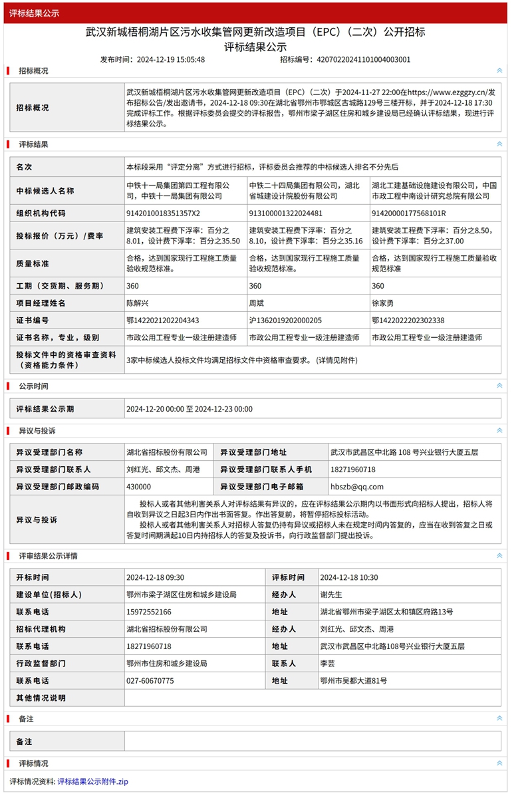The width and height of the screenshot is (532, 796).
Task: Collapse the 公示时间 section
Action: click(x=499, y=386)
